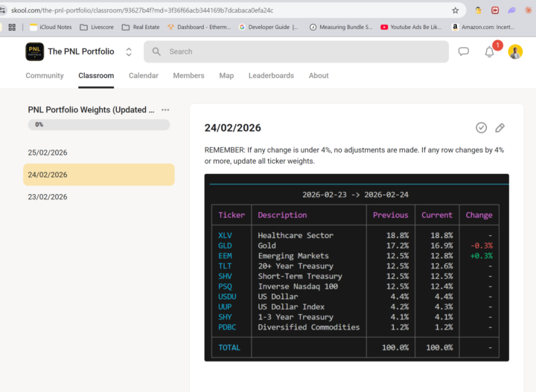Go to the Leaderboards tab
The width and height of the screenshot is (536, 392).
pyautogui.click(x=271, y=76)
